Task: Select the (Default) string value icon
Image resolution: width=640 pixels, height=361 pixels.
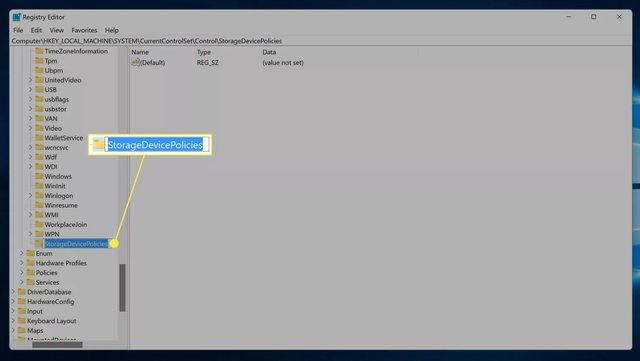Action: [136, 62]
